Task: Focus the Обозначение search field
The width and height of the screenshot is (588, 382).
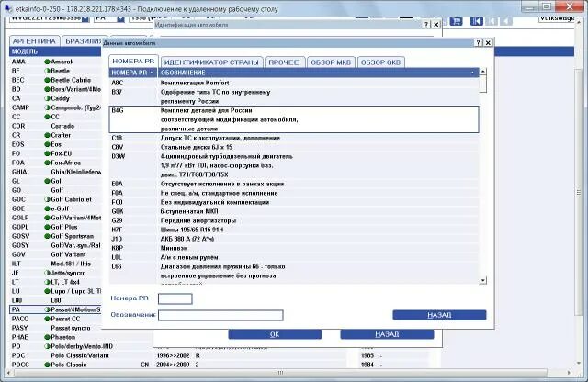Action: point(220,315)
